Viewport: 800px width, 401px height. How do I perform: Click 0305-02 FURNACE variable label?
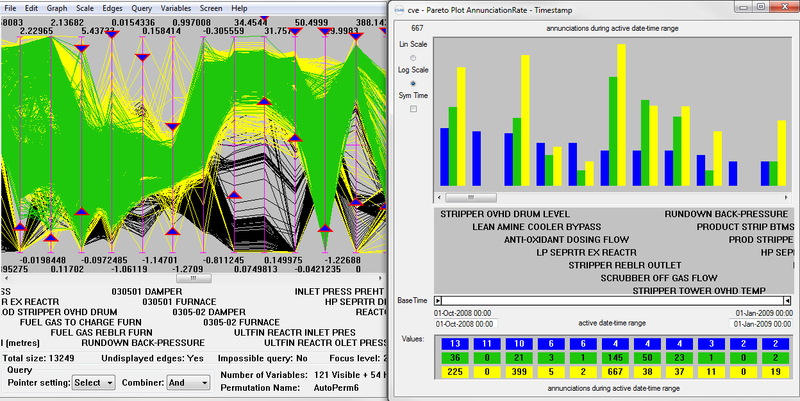(241, 322)
